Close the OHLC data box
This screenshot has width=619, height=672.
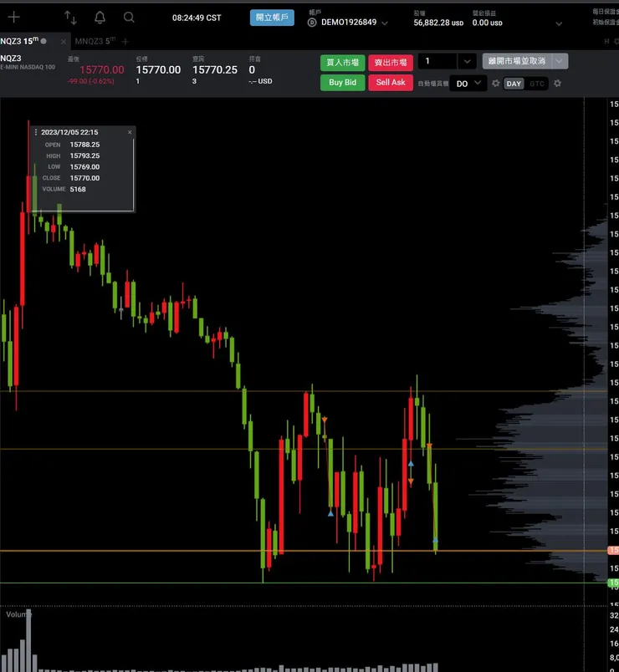130,132
